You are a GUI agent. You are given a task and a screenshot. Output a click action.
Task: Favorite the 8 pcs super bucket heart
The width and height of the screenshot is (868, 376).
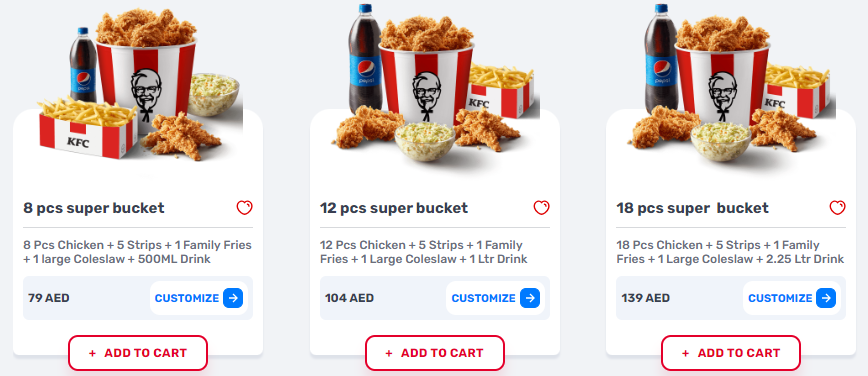click(245, 208)
